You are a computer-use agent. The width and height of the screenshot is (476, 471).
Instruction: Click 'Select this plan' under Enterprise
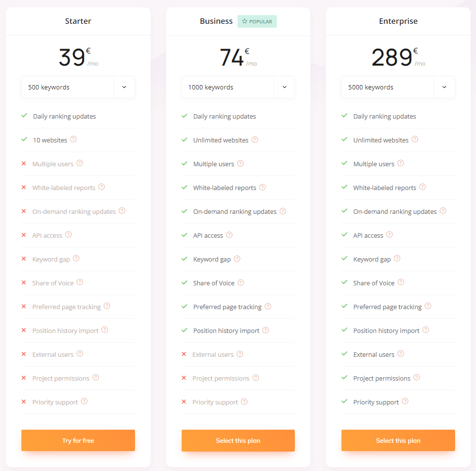[398, 440]
